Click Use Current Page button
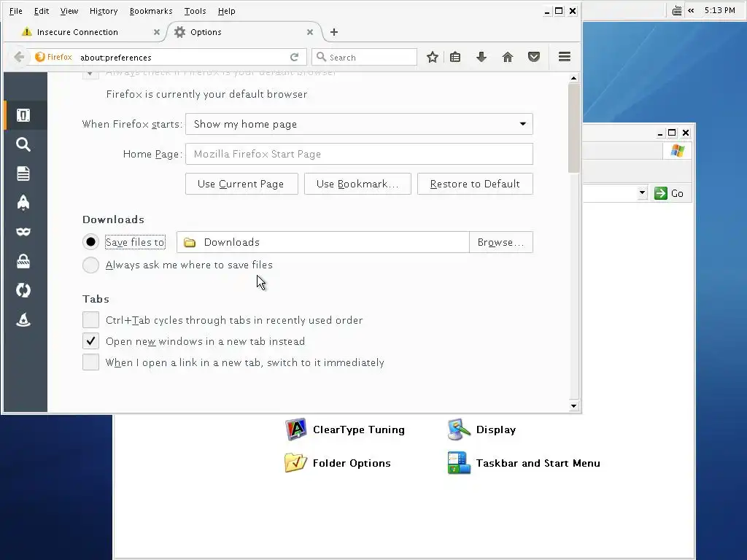The width and height of the screenshot is (747, 560). [241, 184]
